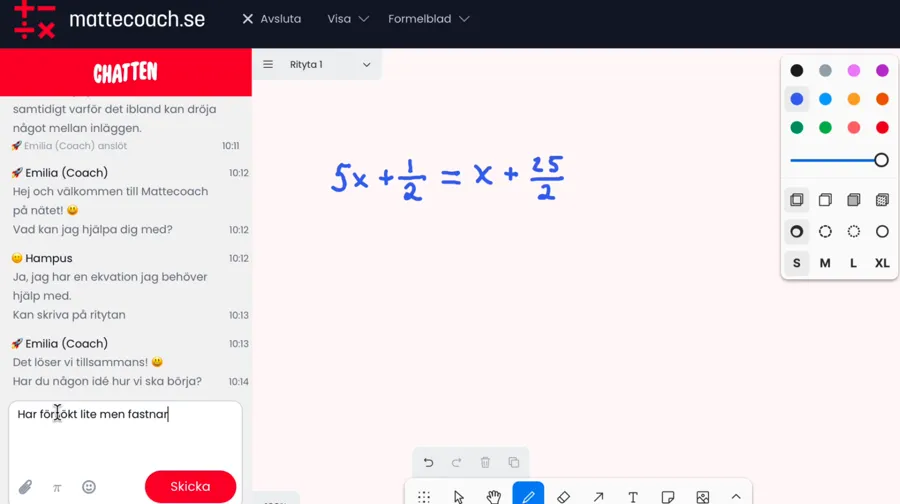Image resolution: width=900 pixels, height=504 pixels.
Task: Choose the pattern fill style option
Action: pyautogui.click(x=882, y=200)
